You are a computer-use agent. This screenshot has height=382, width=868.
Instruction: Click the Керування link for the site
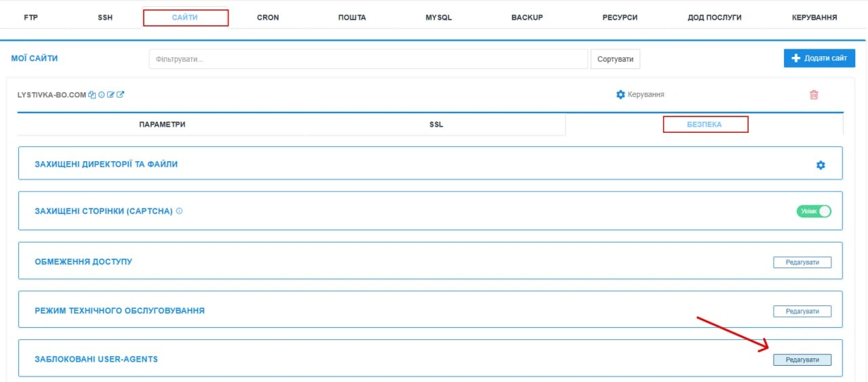646,95
